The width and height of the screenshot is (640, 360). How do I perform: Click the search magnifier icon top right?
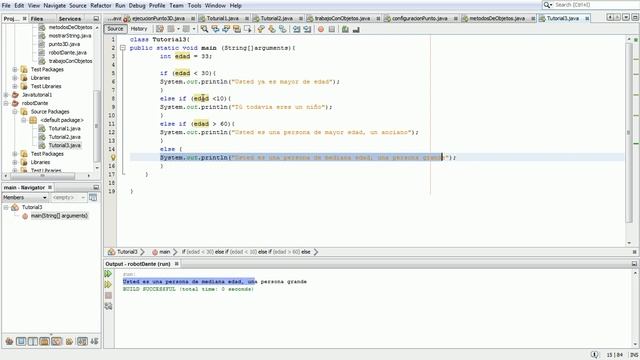(x=547, y=5)
